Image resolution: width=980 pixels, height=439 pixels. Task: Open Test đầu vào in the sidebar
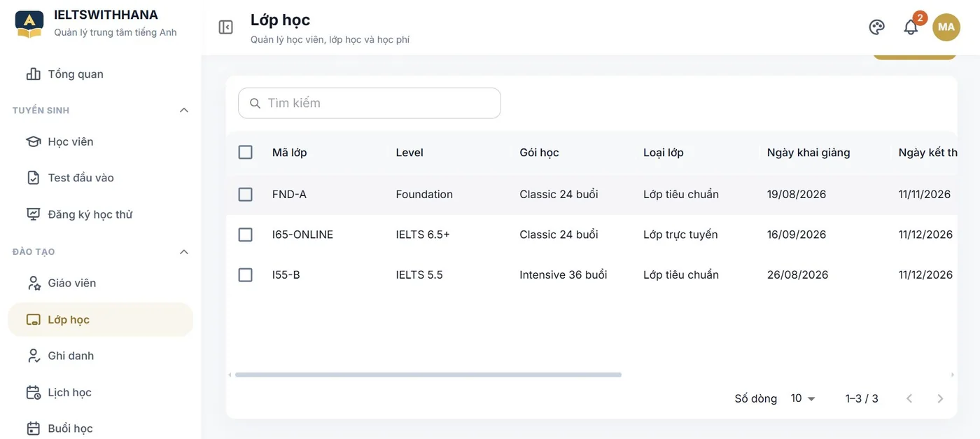100,178
